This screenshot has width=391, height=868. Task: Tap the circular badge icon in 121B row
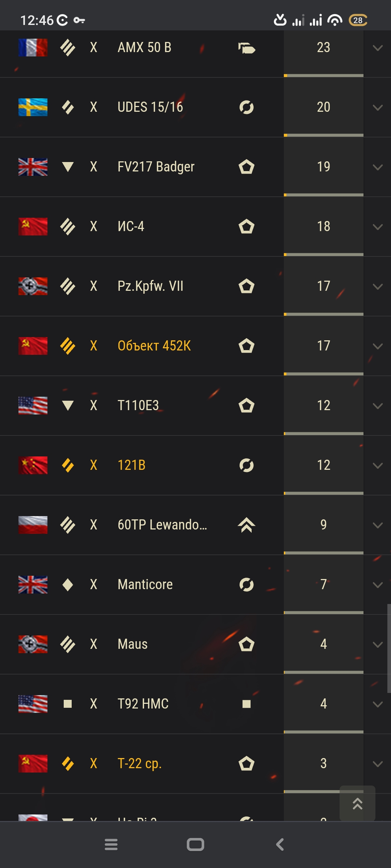click(247, 465)
